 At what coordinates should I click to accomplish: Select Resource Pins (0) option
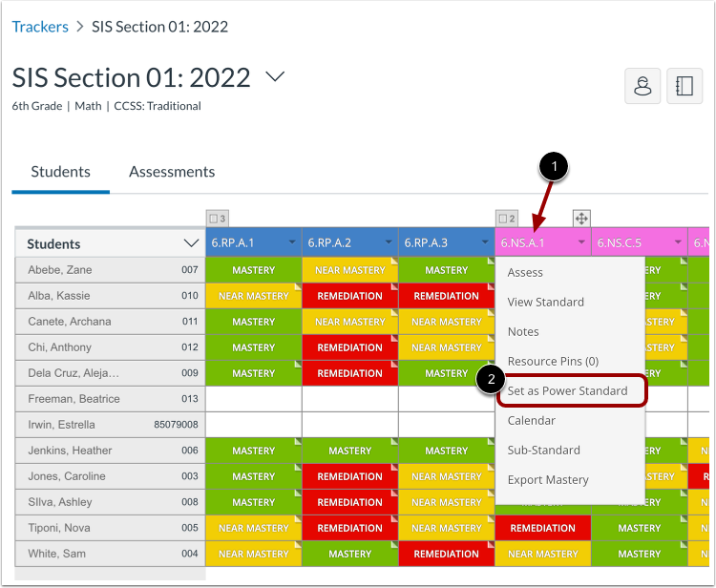553,361
